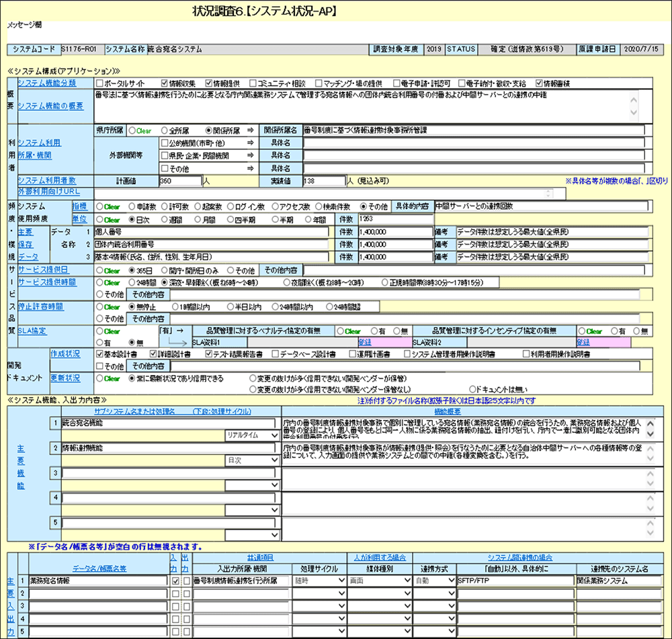Open the 停止許容時間 link
The image size is (672, 639).
click(40, 306)
